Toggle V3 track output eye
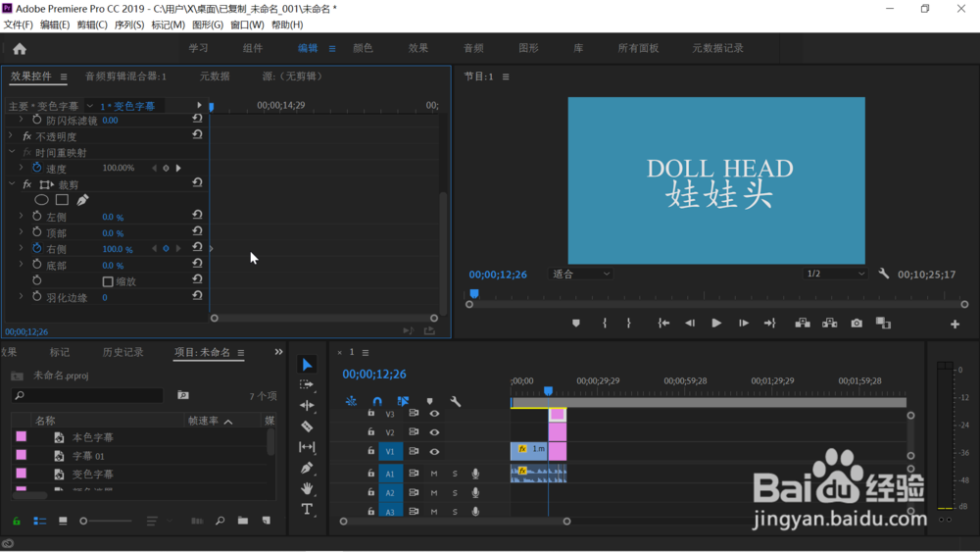Viewport: 980px width, 552px height. tap(434, 413)
